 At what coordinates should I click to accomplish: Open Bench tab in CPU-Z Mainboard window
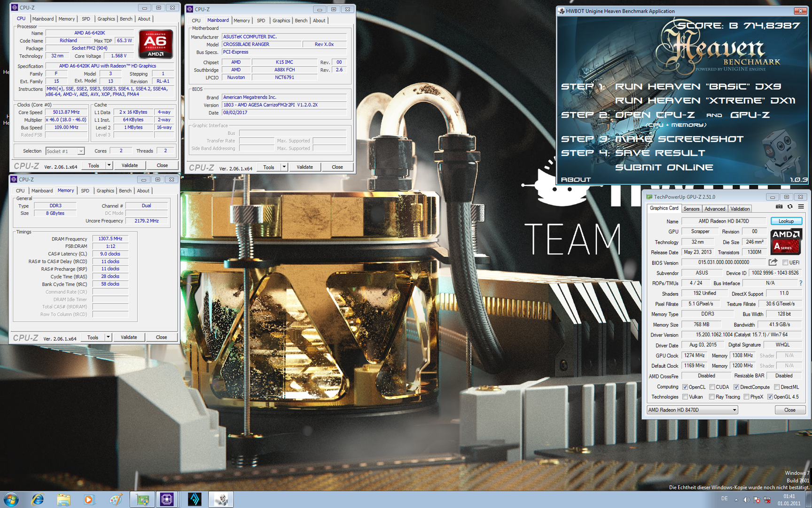301,21
